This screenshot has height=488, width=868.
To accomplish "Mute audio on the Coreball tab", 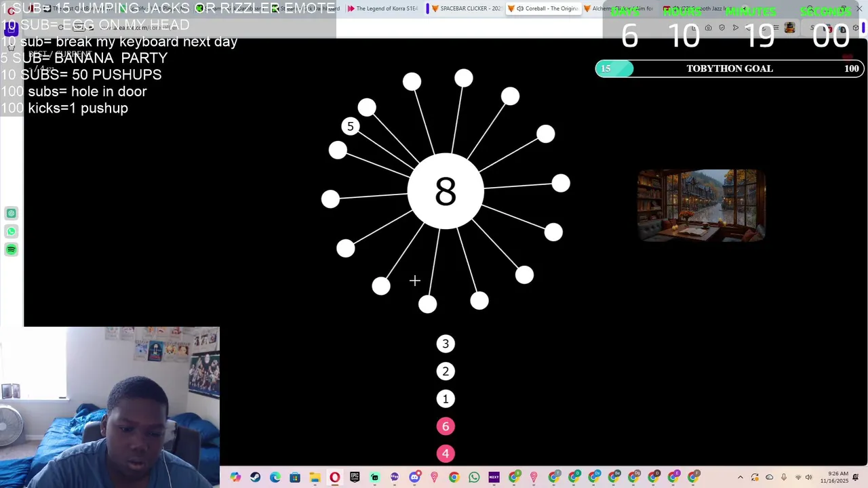I will pyautogui.click(x=520, y=9).
